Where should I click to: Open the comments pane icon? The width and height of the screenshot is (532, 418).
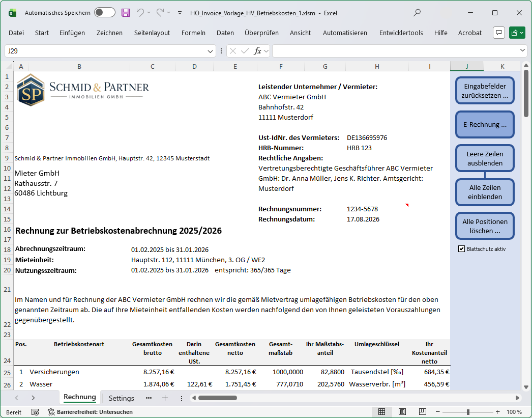[x=499, y=33]
